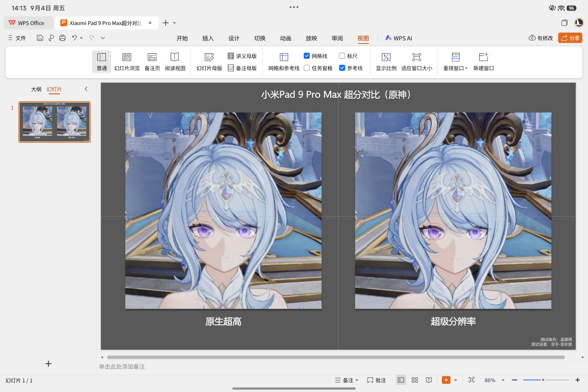The image size is (588, 392).
Task: Select the 超级分辨率 caption text
Action: pos(453,322)
